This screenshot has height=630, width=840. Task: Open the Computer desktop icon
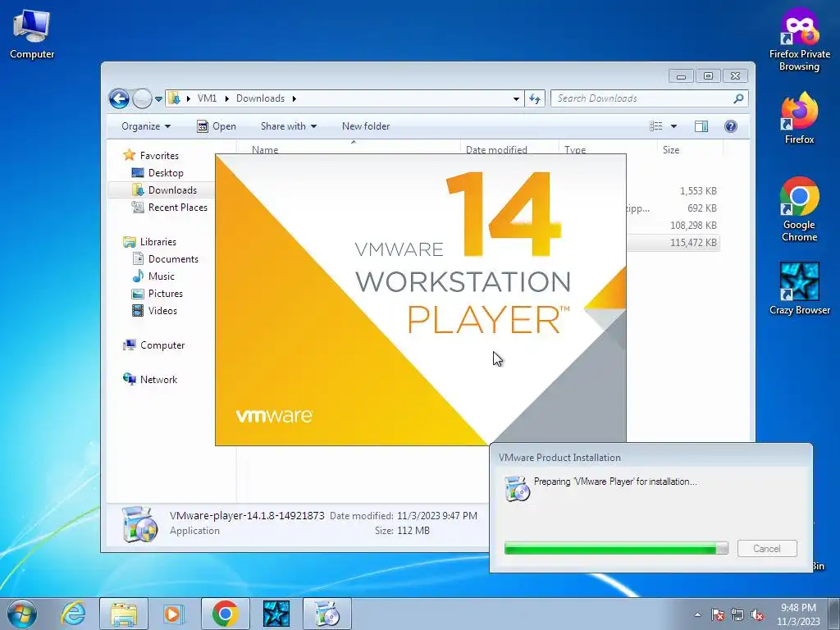tap(32, 33)
